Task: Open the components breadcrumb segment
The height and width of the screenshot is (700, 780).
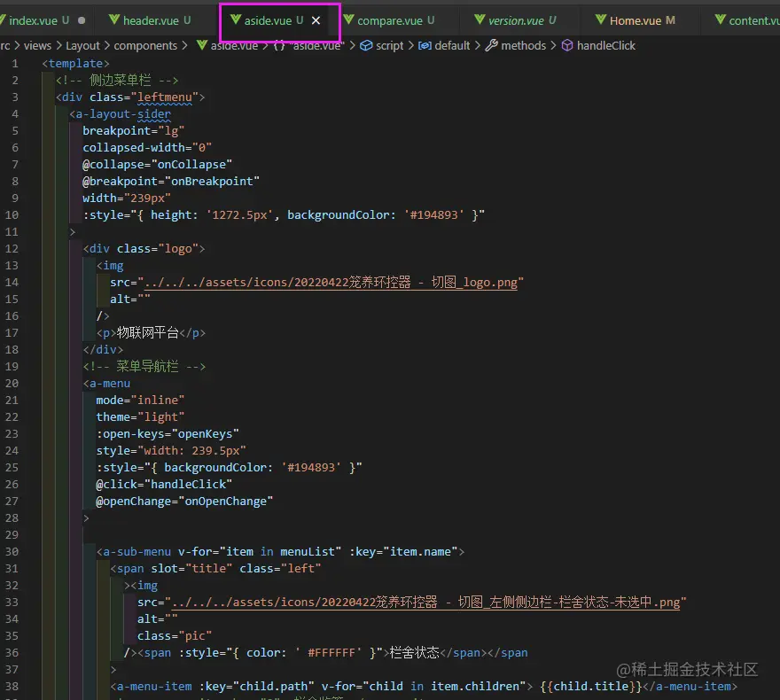Action: 145,46
